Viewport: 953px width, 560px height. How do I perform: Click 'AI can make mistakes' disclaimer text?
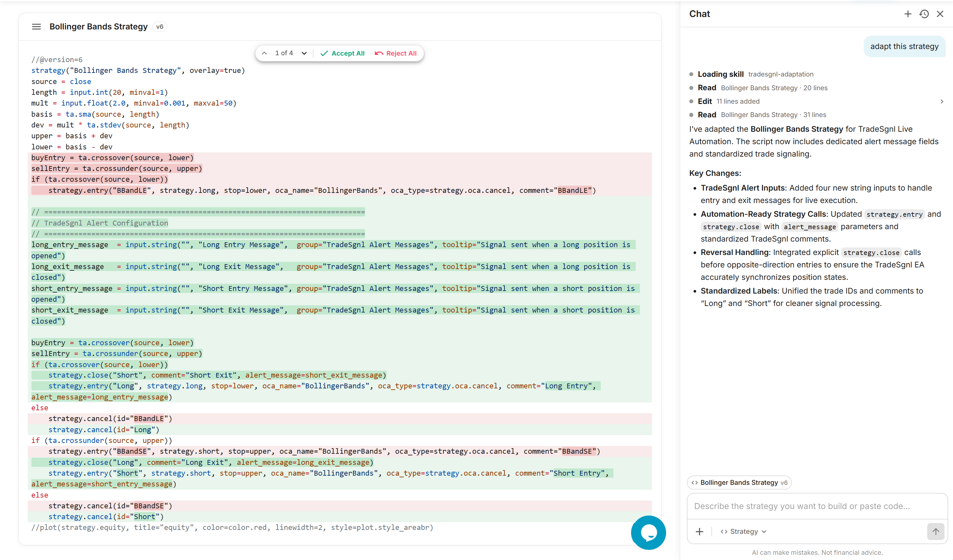817,552
